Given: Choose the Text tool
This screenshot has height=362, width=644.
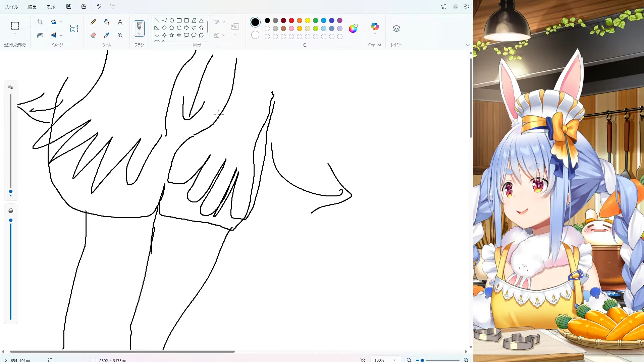Looking at the screenshot, I should point(120,22).
